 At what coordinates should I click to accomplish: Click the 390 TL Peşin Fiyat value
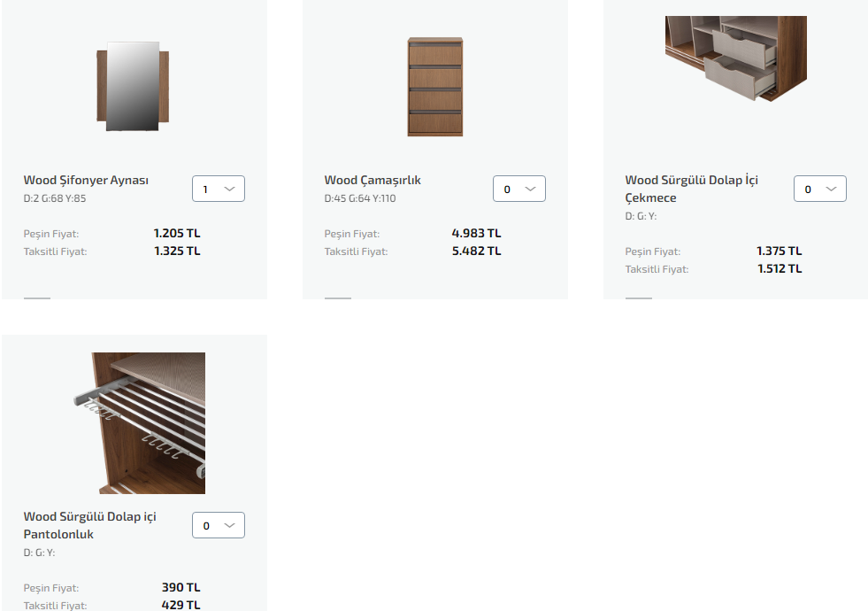pos(181,587)
